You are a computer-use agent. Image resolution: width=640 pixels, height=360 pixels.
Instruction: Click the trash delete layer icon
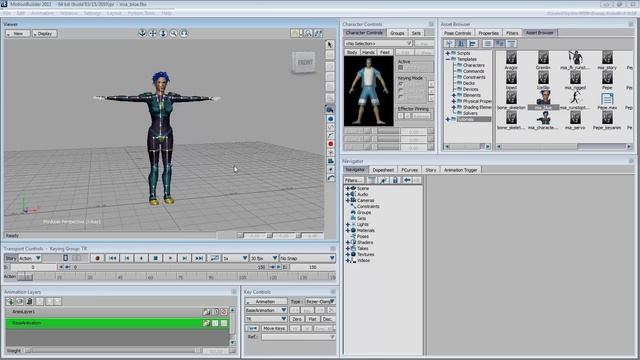tap(29, 301)
